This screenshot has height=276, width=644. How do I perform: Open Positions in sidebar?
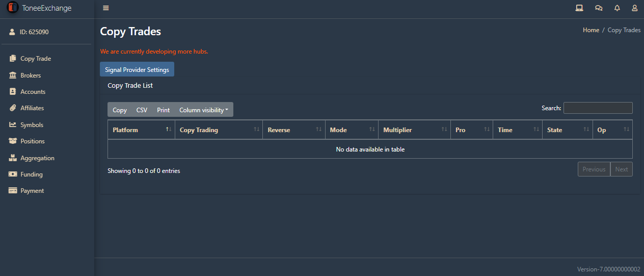pyautogui.click(x=33, y=141)
